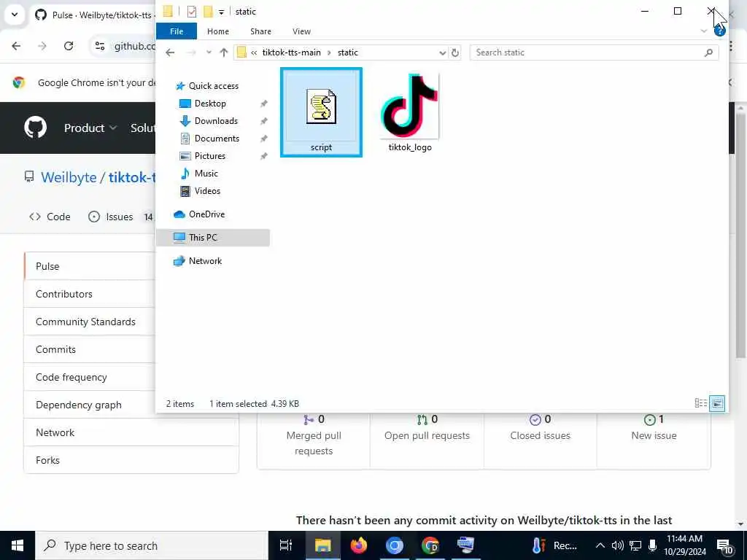This screenshot has height=560, width=747.
Task: Click Chrome back navigation button
Action: [x=16, y=46]
